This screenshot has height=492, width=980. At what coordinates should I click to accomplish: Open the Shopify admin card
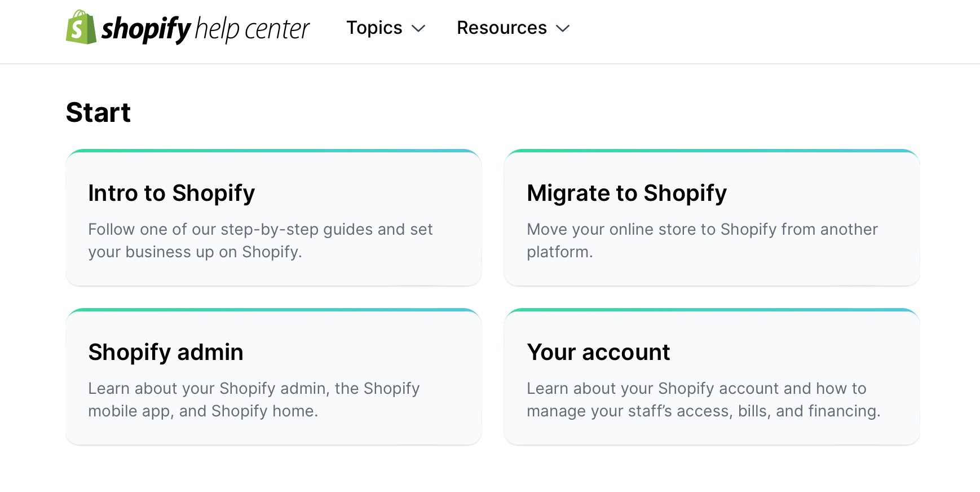[273, 377]
